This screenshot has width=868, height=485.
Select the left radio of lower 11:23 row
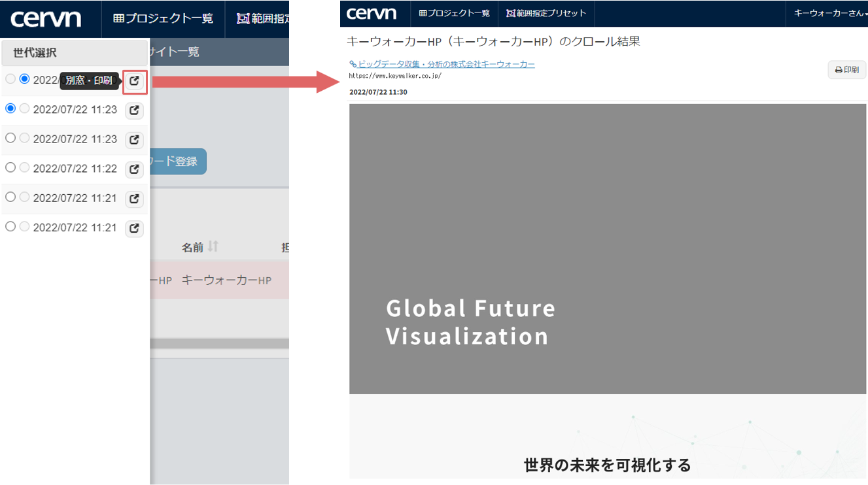pos(10,138)
